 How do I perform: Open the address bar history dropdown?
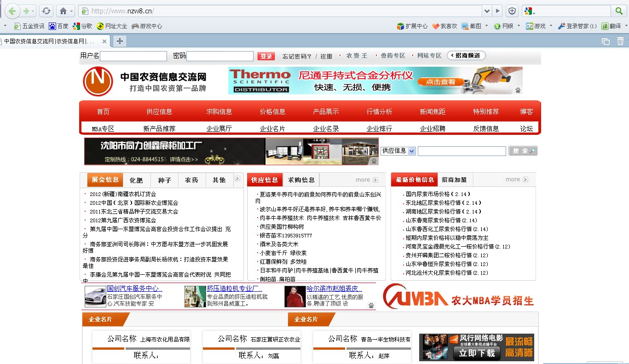(487, 11)
